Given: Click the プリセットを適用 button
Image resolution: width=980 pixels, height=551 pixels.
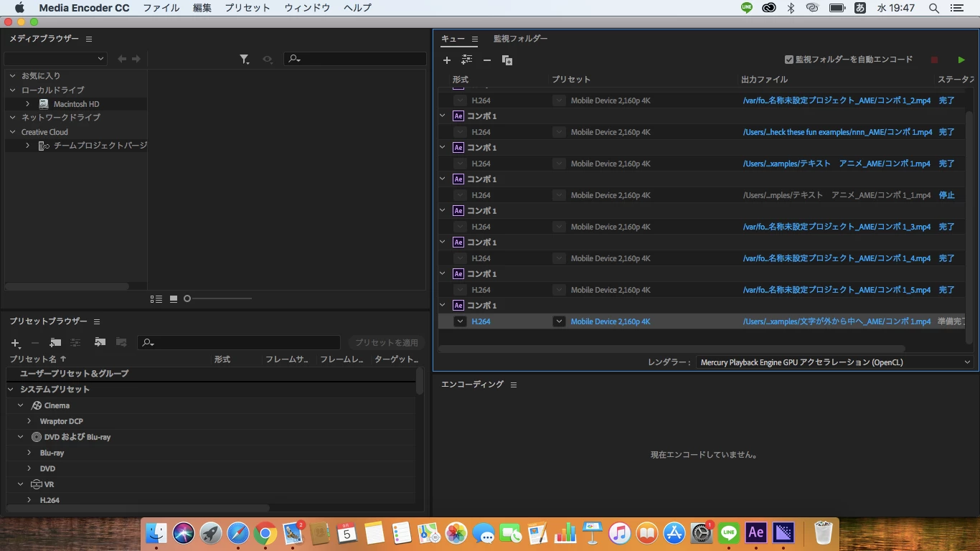Looking at the screenshot, I should click(x=386, y=343).
